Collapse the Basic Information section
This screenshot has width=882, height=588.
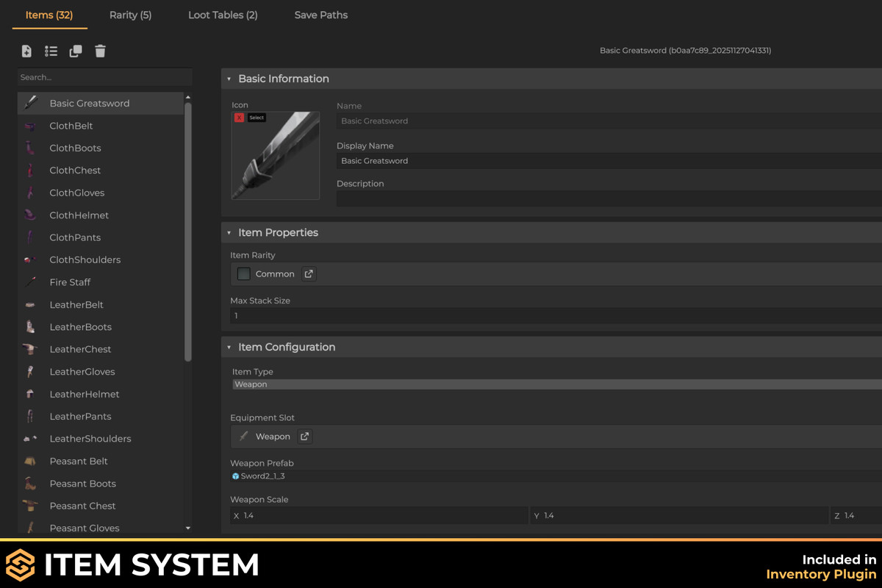229,79
